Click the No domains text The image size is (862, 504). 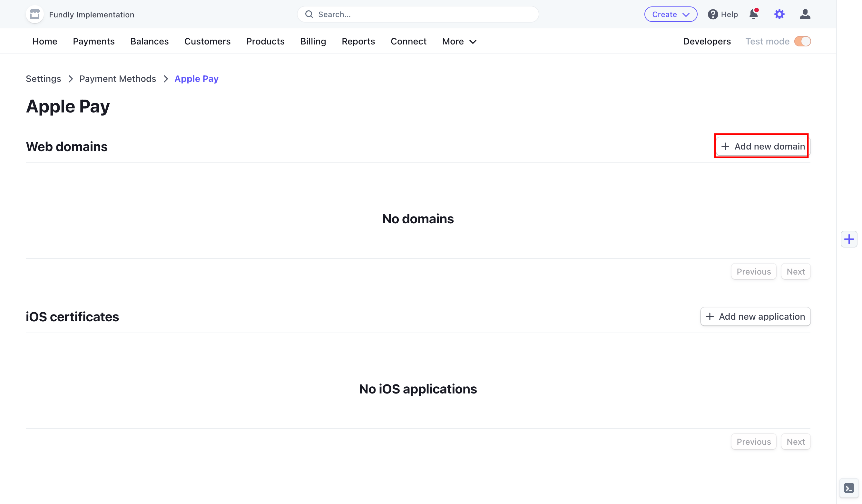(418, 219)
